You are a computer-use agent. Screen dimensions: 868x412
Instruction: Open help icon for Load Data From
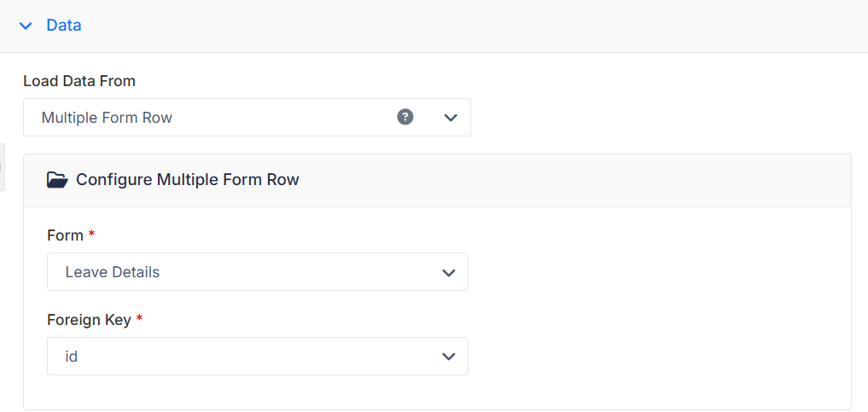pos(405,117)
